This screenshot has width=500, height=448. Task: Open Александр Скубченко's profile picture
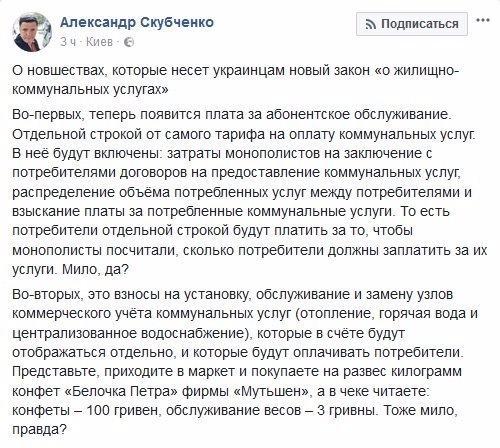(x=32, y=32)
